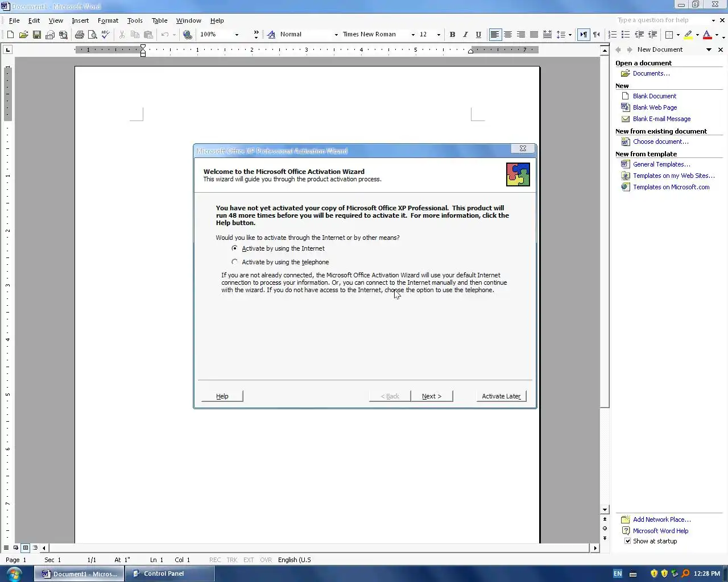
Task: Open General Templates link
Action: tap(661, 164)
